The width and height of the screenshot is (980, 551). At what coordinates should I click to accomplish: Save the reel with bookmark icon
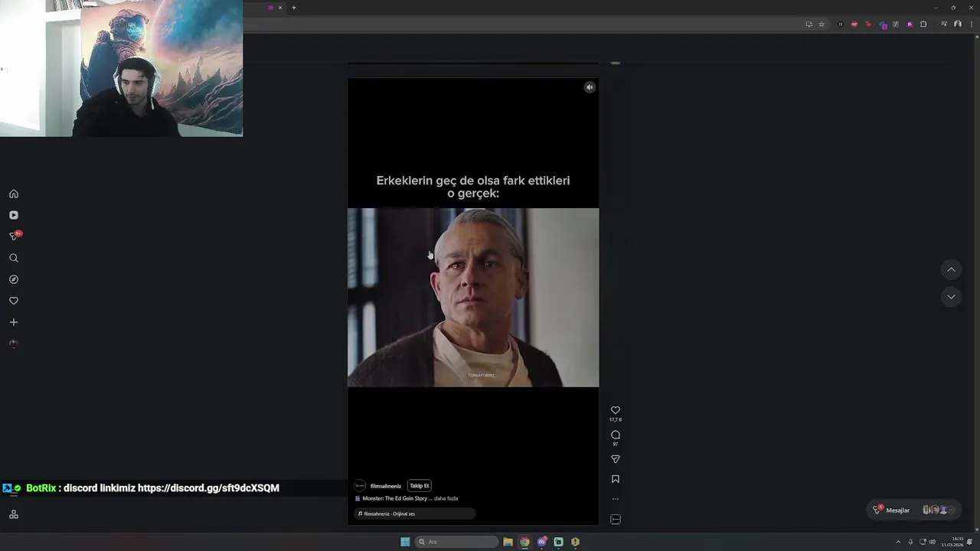tap(615, 479)
